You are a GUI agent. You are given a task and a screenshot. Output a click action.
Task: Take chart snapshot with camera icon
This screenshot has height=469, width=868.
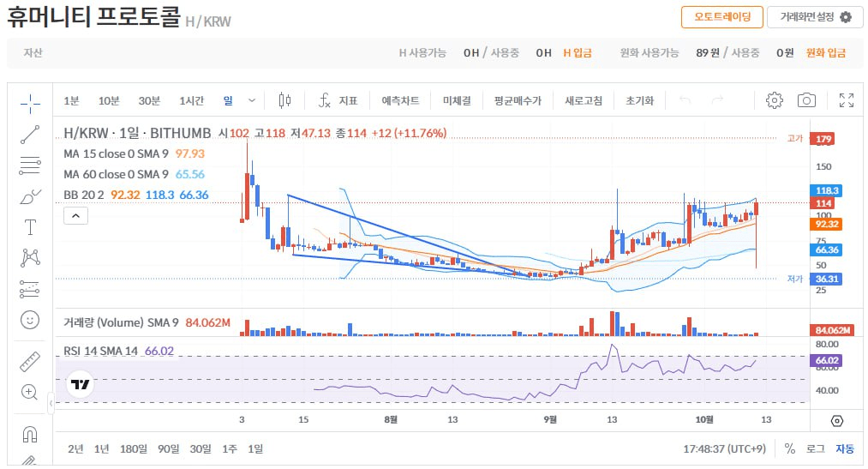click(x=806, y=100)
